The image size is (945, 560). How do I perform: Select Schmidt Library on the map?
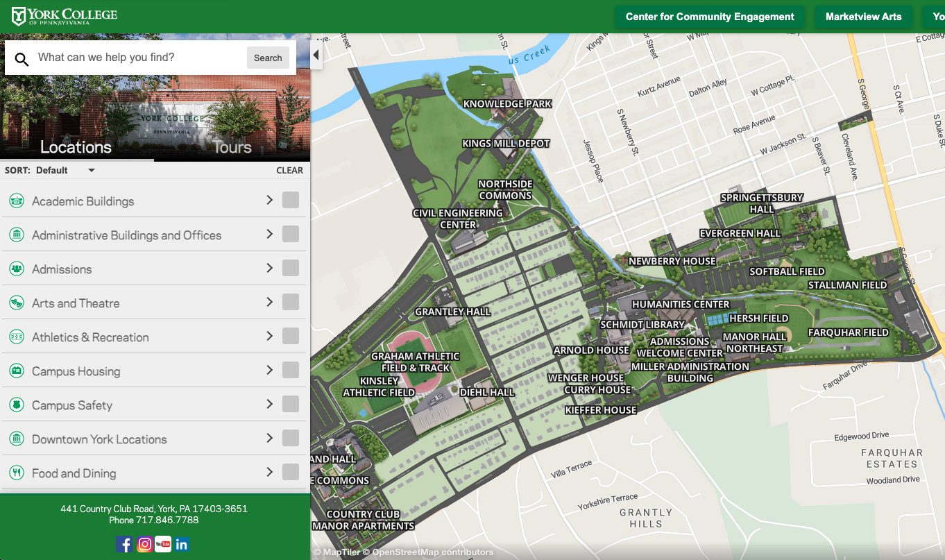click(642, 324)
